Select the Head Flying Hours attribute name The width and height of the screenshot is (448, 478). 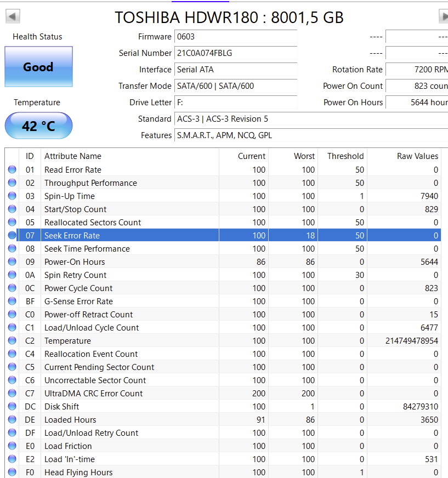coord(78,473)
